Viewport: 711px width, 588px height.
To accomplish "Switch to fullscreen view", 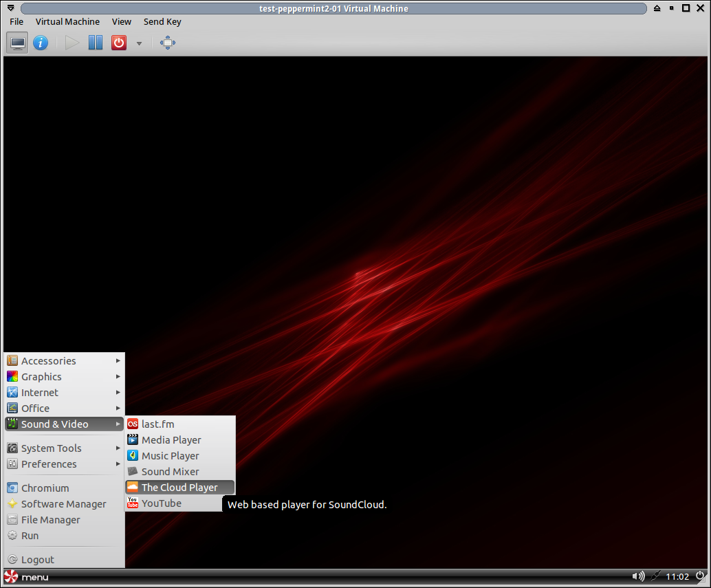I will coord(167,43).
